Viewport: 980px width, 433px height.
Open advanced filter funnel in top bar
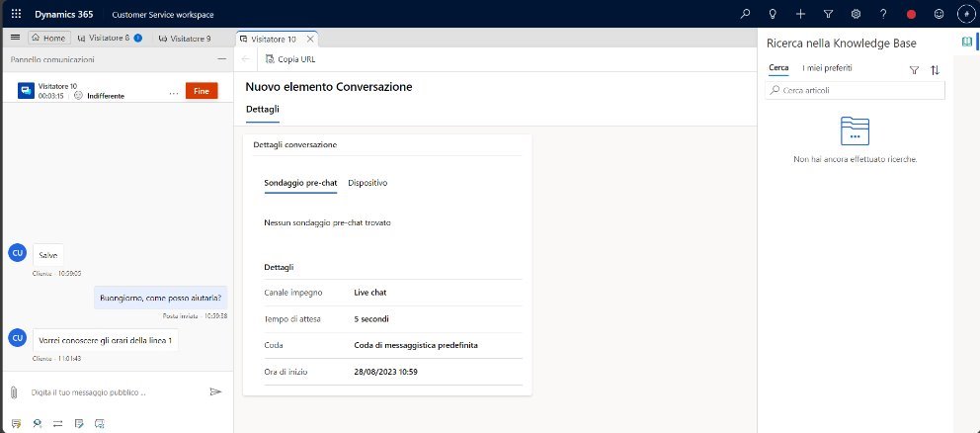tap(828, 14)
